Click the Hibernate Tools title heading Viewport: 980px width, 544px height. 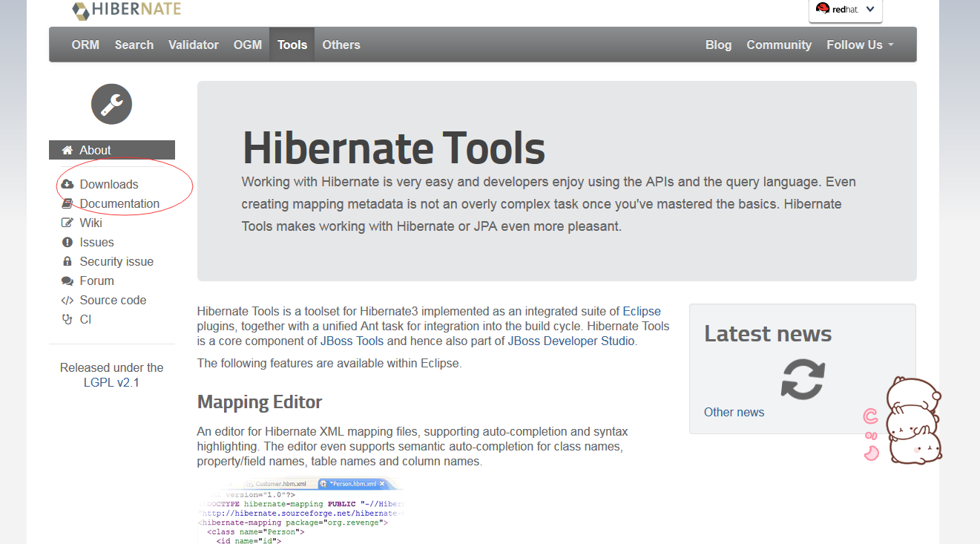point(393,147)
